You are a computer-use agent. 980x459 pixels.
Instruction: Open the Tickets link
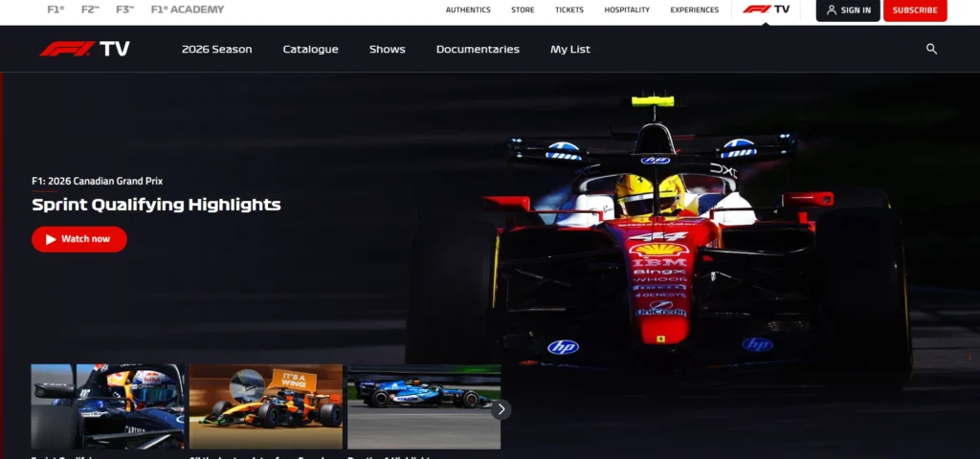pyautogui.click(x=569, y=10)
